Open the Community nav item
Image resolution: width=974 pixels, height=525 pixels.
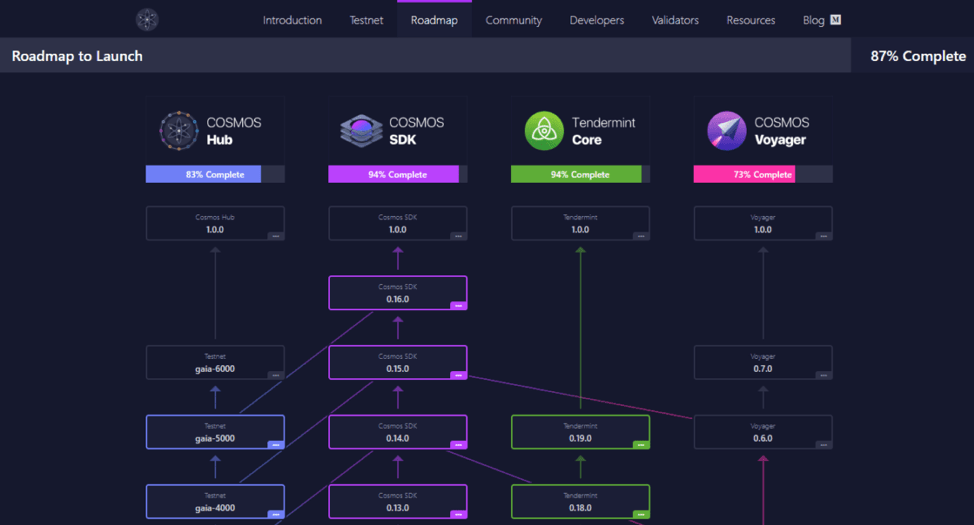tap(514, 20)
